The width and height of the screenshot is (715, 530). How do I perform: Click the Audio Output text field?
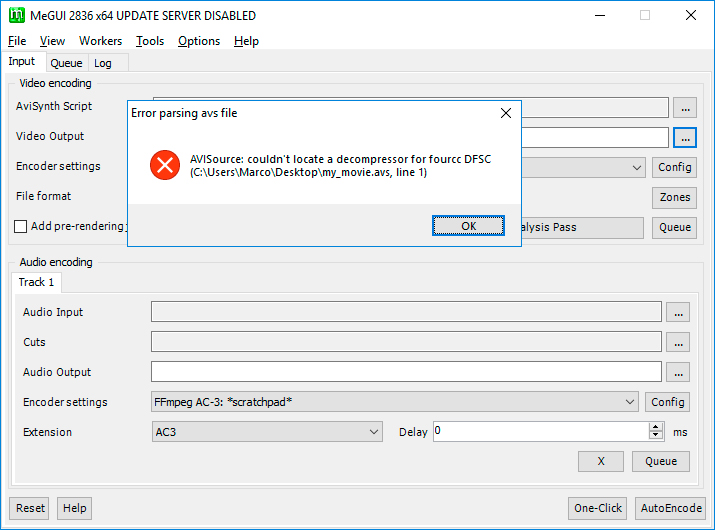coord(406,372)
